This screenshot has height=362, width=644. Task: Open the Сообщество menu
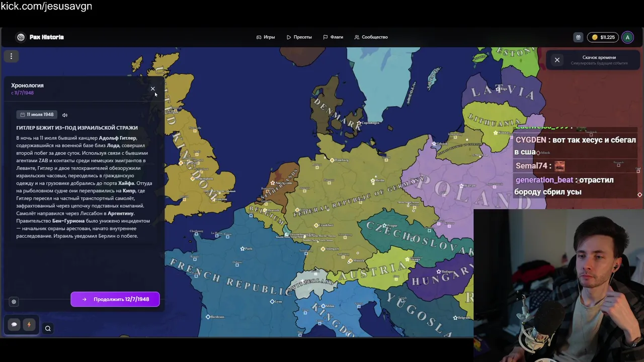(x=371, y=37)
